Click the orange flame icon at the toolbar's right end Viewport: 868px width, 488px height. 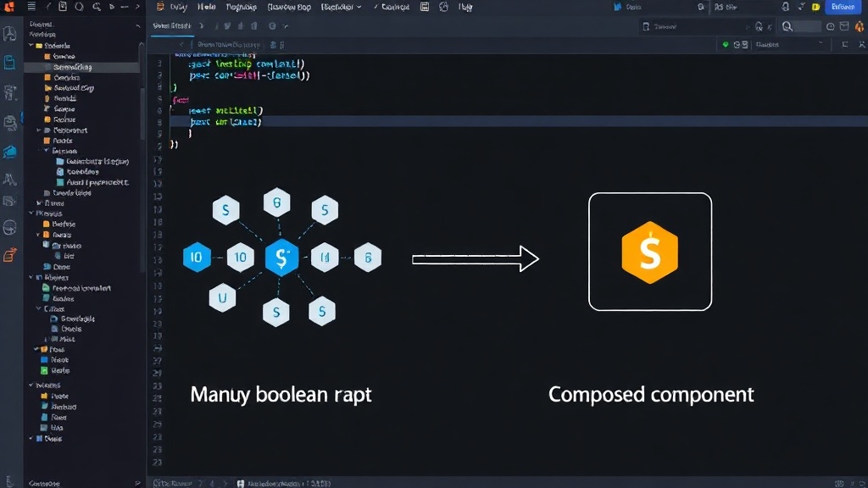(x=860, y=26)
